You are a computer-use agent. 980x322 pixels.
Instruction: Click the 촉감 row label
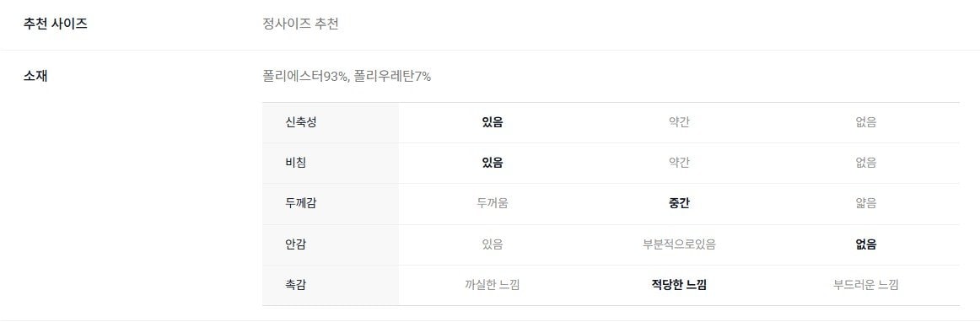click(295, 285)
